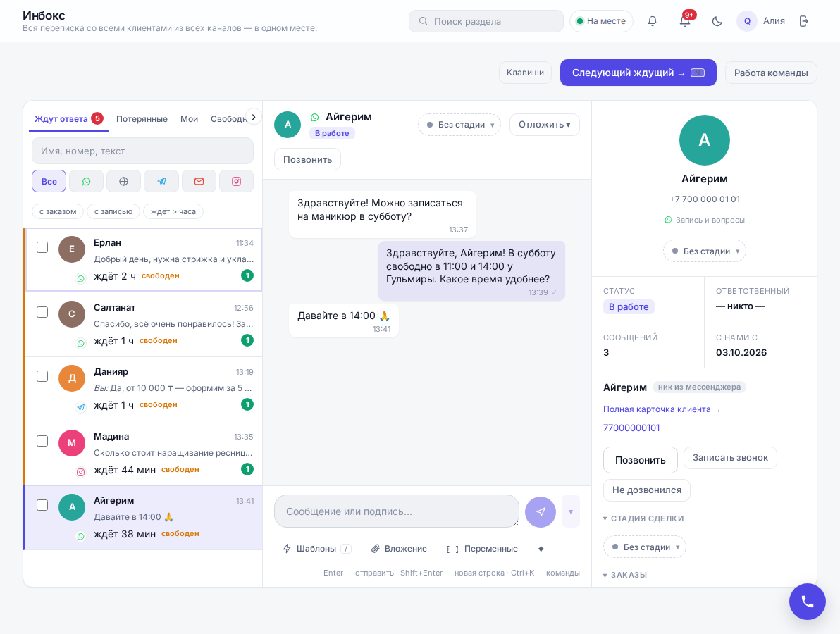Toggle dark mode moon icon
840x634 pixels.
pyautogui.click(x=717, y=21)
